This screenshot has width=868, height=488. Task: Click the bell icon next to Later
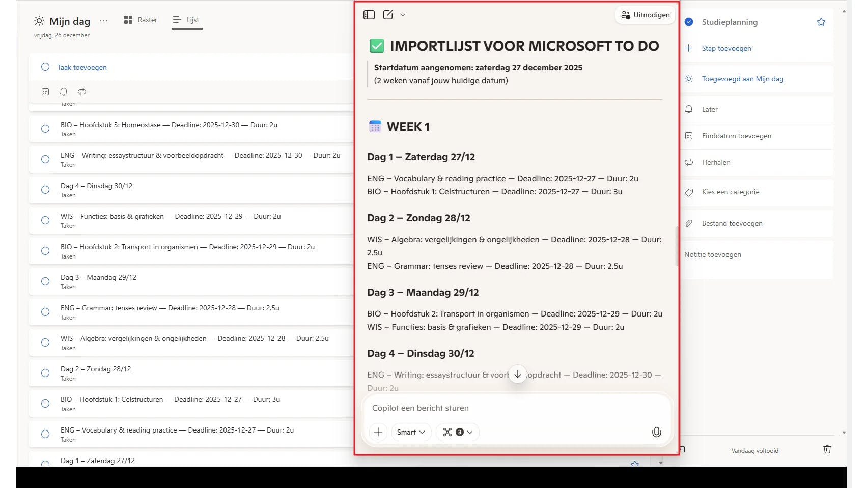689,109
